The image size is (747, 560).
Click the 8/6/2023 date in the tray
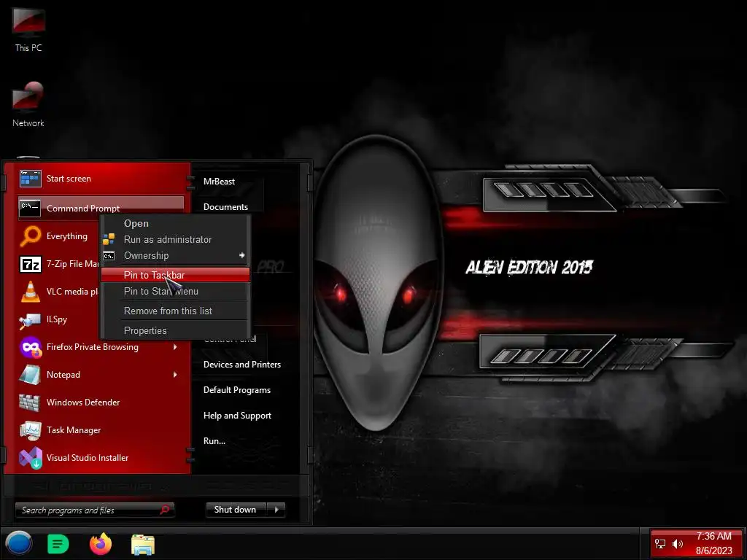(713, 551)
